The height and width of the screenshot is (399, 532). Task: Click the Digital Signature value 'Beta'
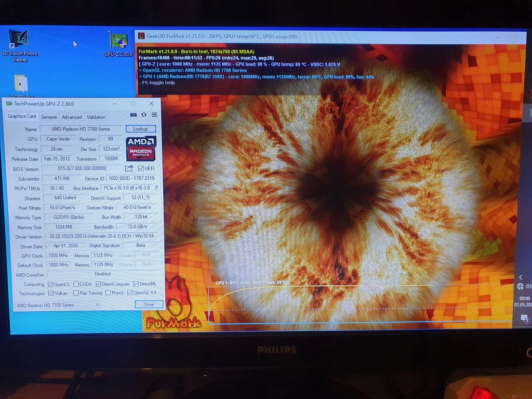pos(140,245)
